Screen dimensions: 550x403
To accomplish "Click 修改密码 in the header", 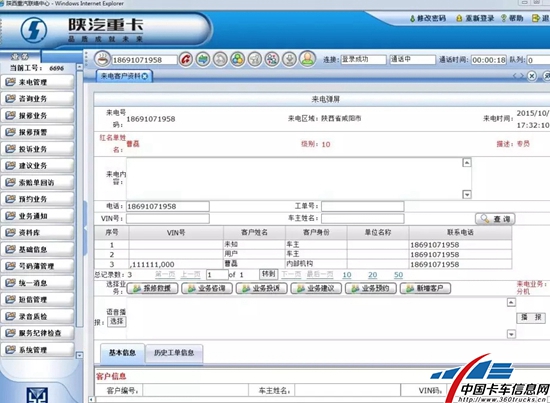I will click(428, 18).
